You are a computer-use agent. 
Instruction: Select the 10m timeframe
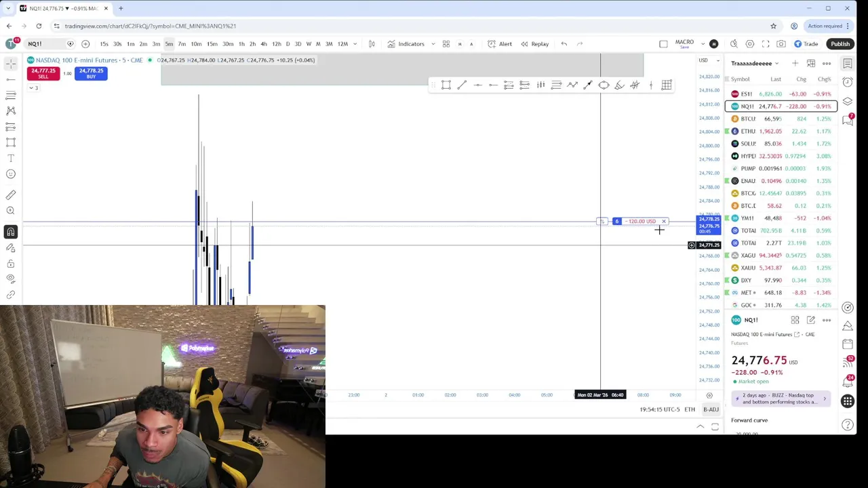click(x=196, y=44)
